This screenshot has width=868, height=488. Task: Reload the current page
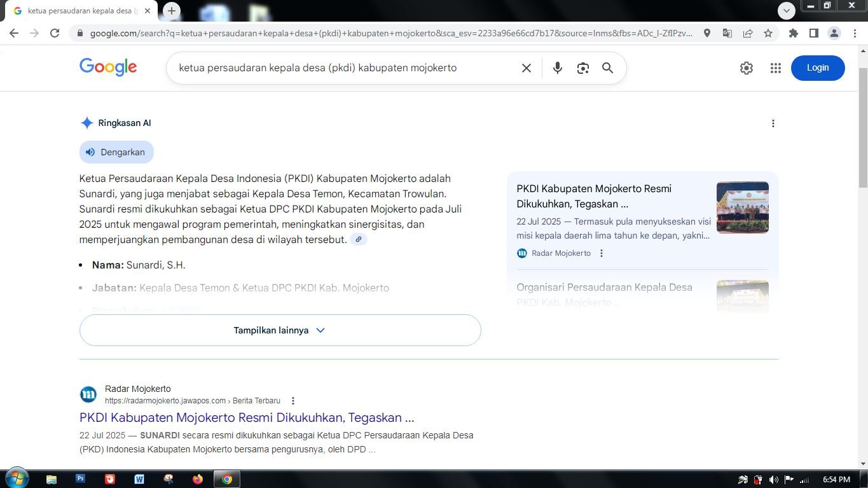55,33
